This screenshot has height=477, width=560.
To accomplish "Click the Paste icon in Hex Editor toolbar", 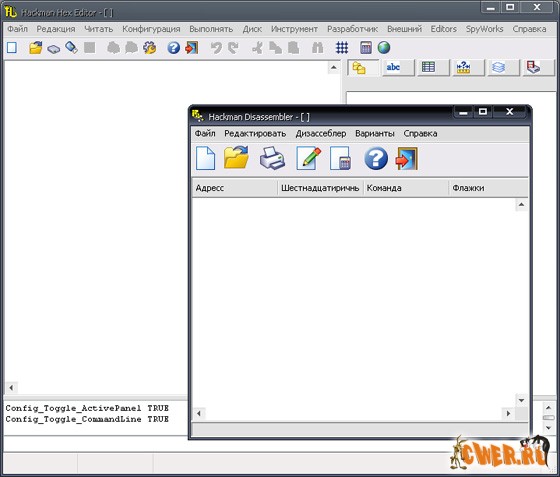I will 293,47.
